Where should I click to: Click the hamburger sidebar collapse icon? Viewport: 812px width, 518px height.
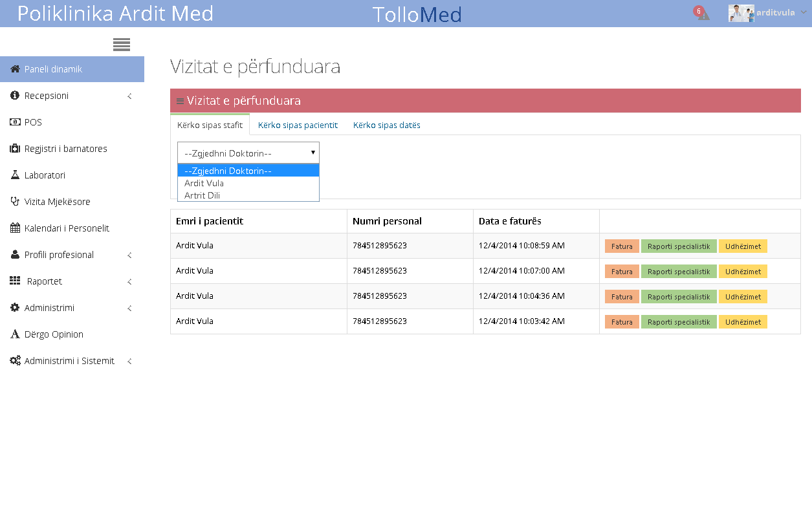(x=121, y=45)
